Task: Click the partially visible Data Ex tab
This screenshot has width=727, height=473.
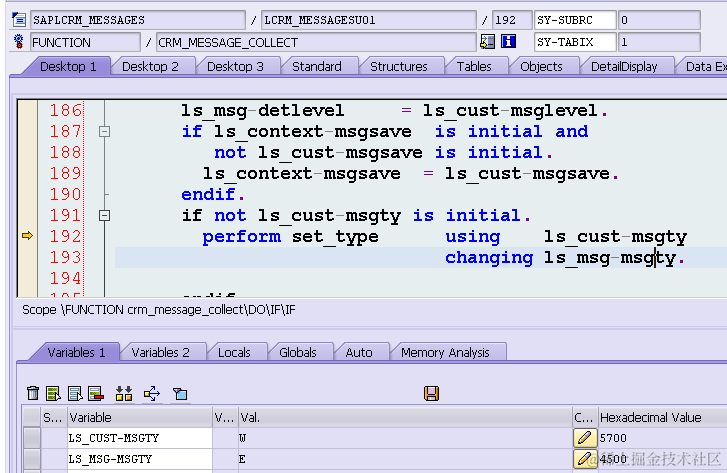Action: [702, 66]
